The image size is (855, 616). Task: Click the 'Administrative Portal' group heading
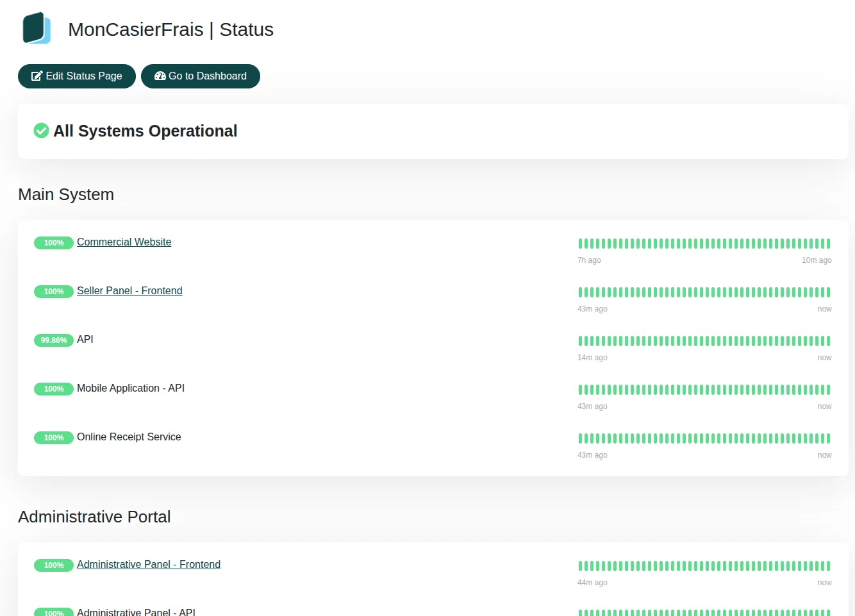point(94,517)
